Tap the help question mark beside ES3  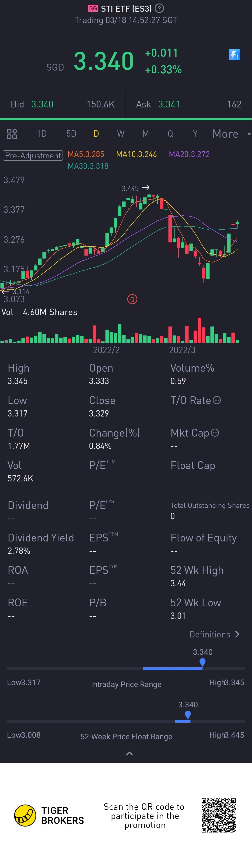click(x=159, y=8)
